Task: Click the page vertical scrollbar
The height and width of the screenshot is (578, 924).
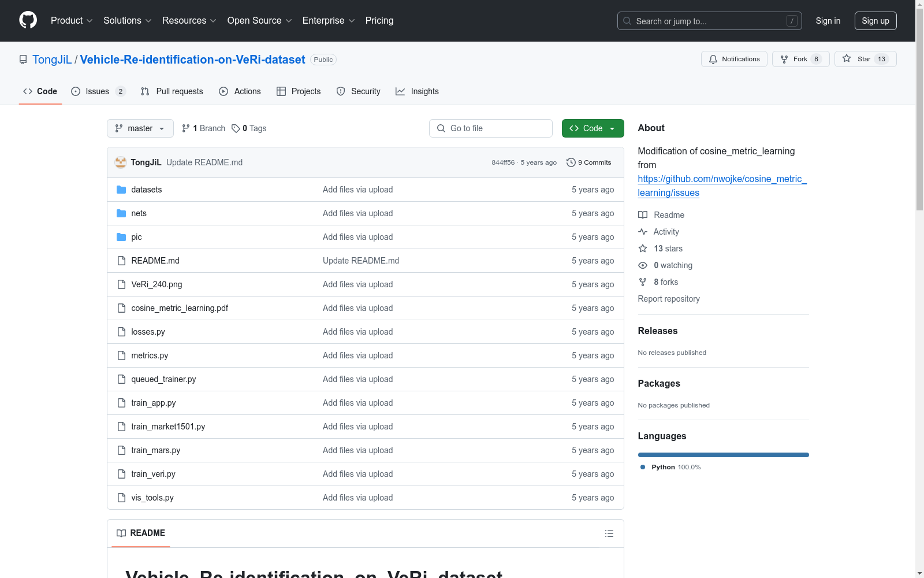Action: [x=919, y=110]
